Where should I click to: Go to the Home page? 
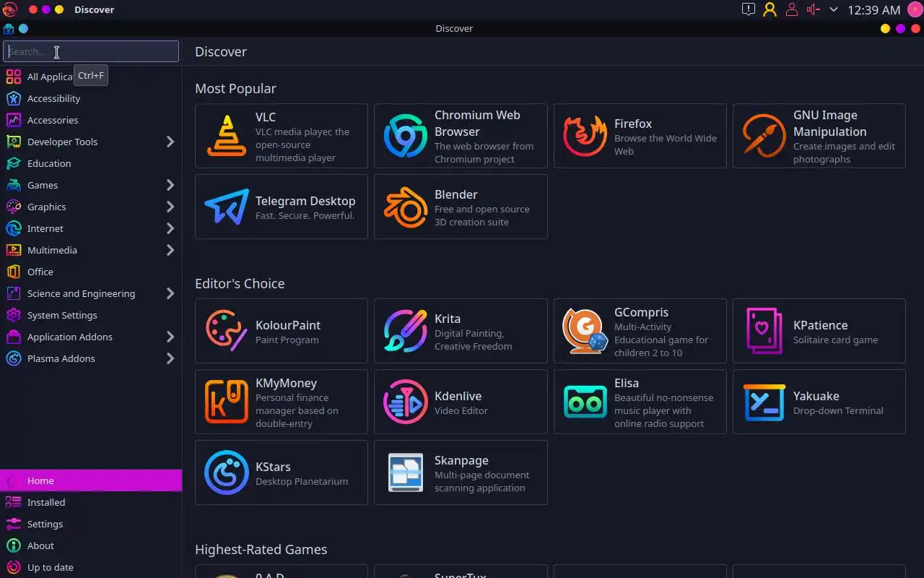pos(91,480)
